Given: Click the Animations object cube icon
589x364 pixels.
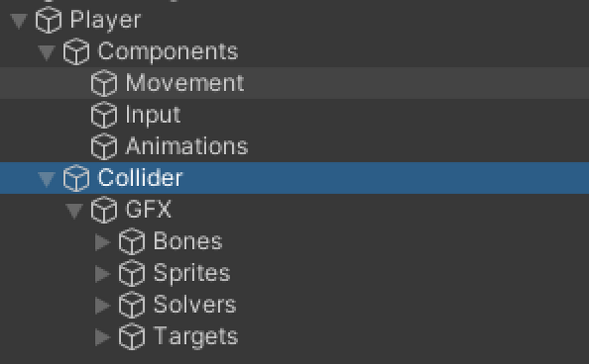Looking at the screenshot, I should [x=104, y=146].
